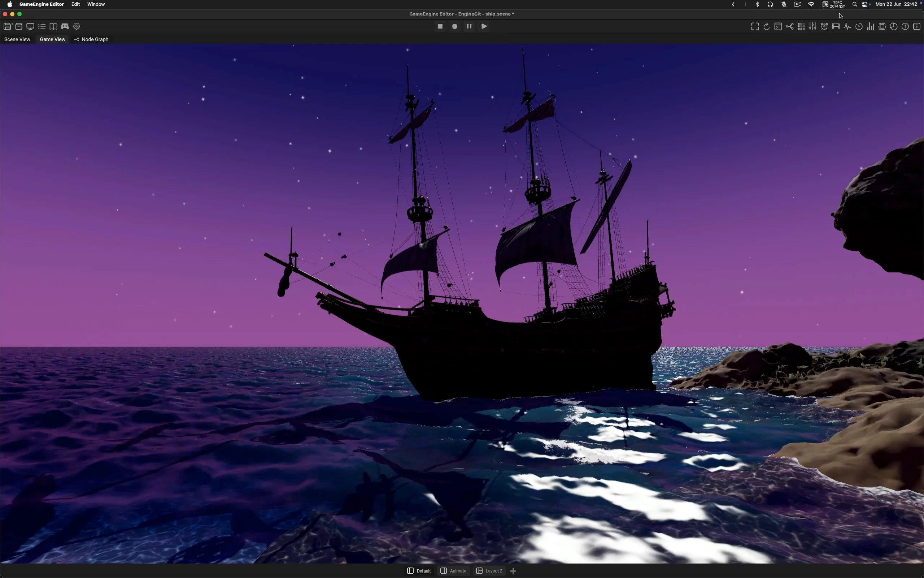
Task: Open the film strip icon
Action: [836, 26]
